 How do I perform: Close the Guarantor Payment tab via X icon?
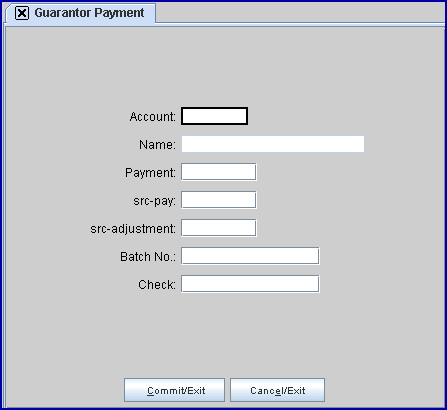pos(22,13)
